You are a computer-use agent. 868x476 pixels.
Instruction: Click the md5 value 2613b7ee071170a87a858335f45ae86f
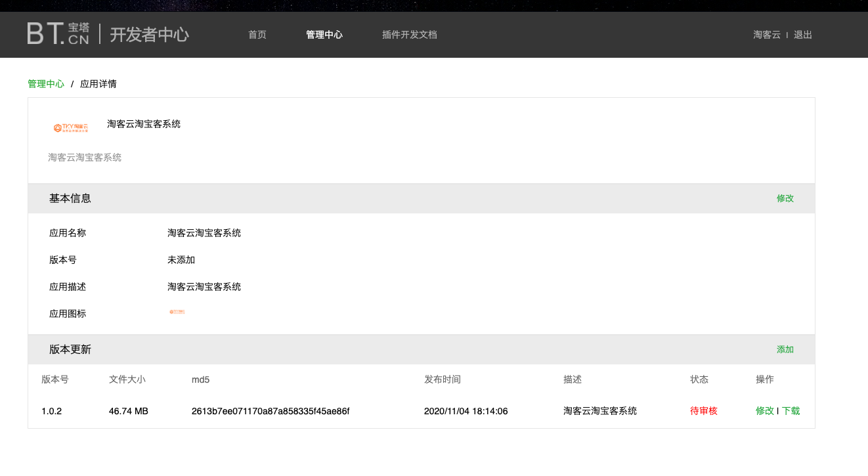coord(271,411)
